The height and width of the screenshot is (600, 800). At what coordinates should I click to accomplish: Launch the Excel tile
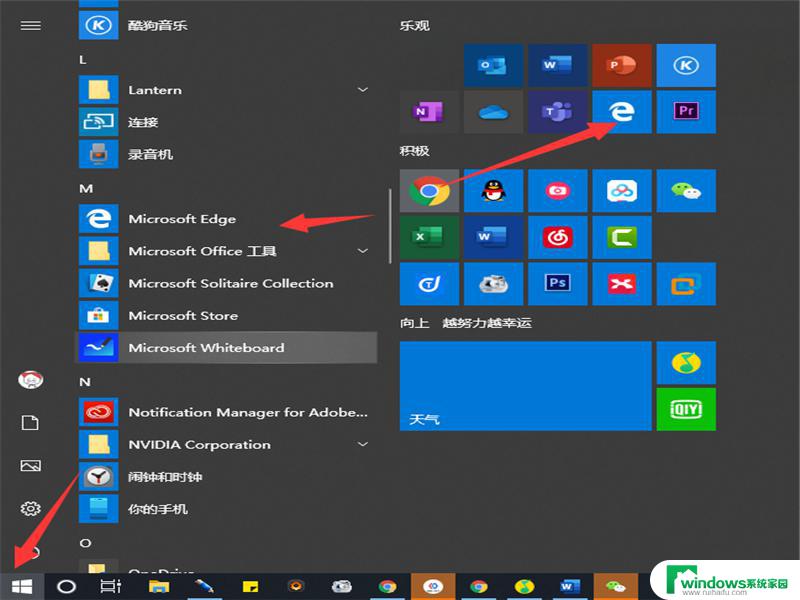429,237
